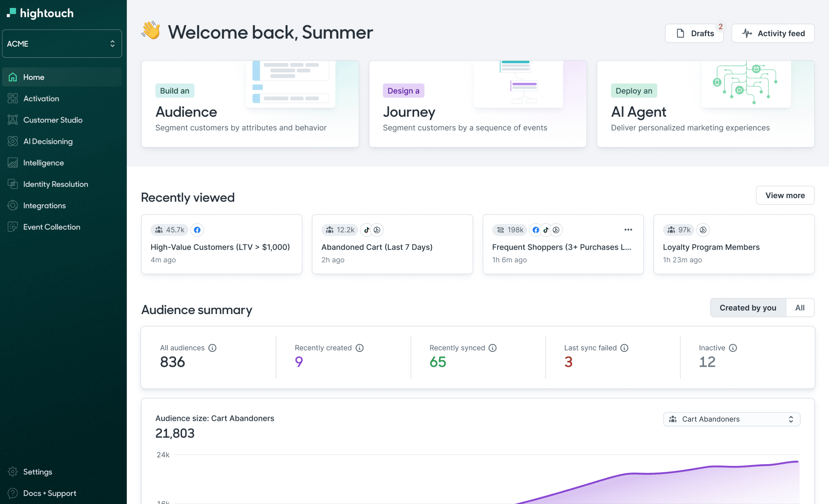The image size is (829, 504).
Task: Select Integrations in the sidebar
Action: pyautogui.click(x=44, y=206)
